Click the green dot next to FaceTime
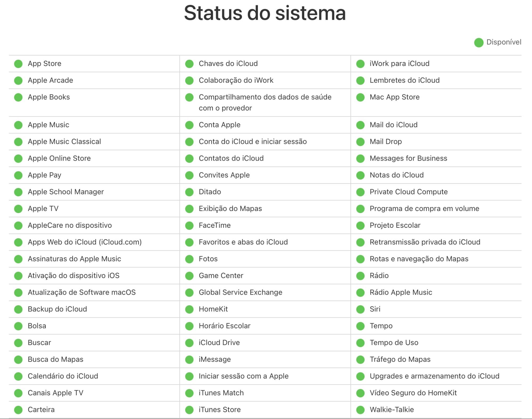The width and height of the screenshot is (532, 419). coord(189,225)
